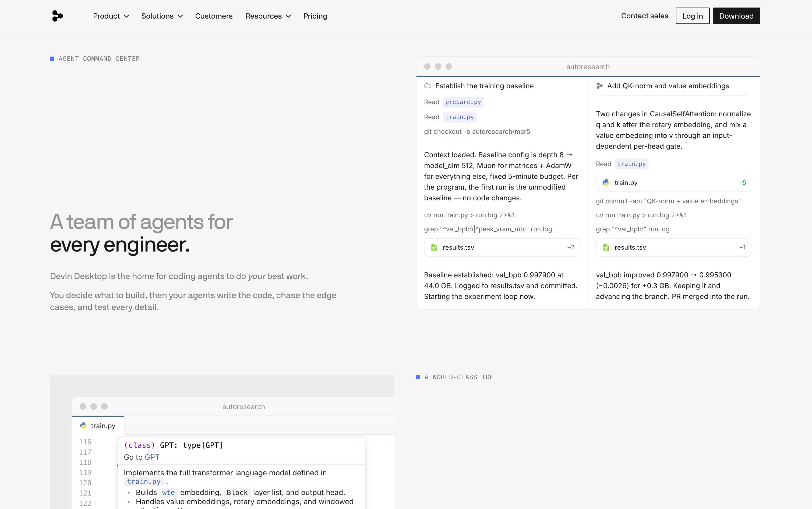Viewport: 812px width, 509px height.
Task: Click the uv run command in the QK-norm panel
Action: point(641,215)
